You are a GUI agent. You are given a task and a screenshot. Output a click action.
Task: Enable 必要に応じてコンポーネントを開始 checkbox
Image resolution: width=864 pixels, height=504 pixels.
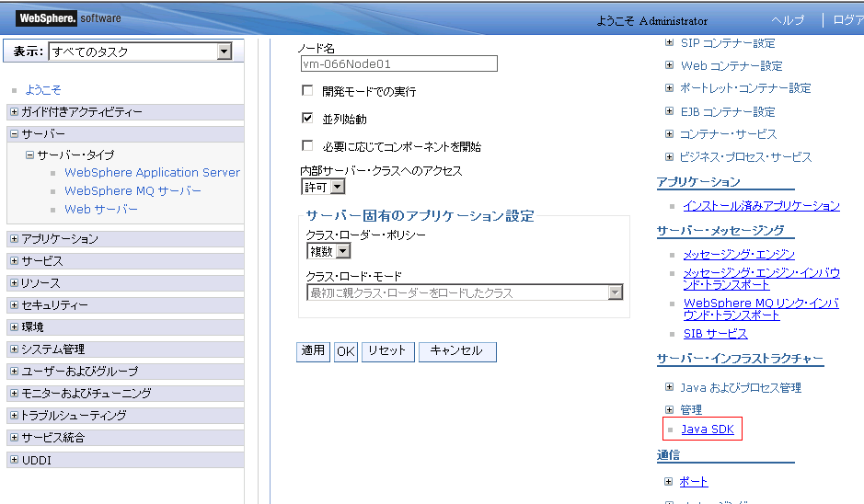click(x=307, y=145)
